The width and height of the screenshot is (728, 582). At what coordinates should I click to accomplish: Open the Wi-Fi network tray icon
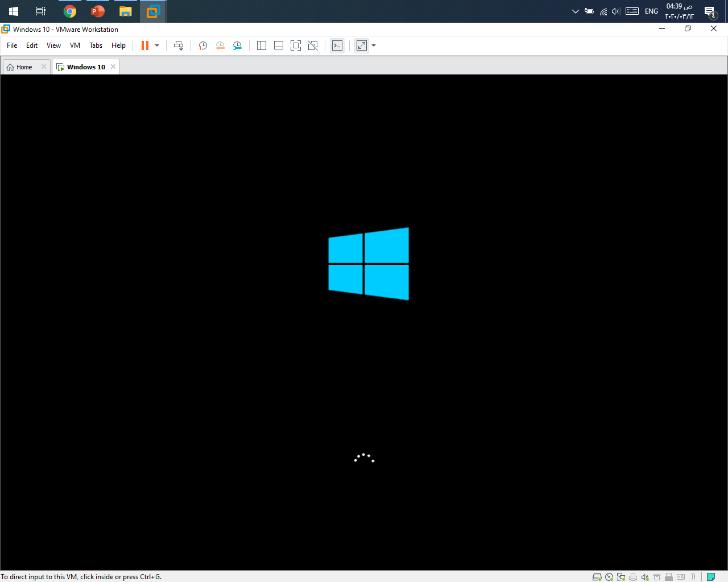(x=603, y=11)
